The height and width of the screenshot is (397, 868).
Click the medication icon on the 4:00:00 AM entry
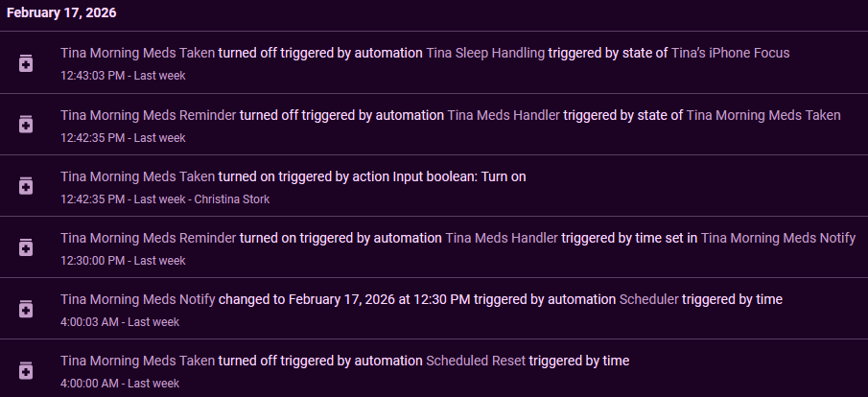26,370
